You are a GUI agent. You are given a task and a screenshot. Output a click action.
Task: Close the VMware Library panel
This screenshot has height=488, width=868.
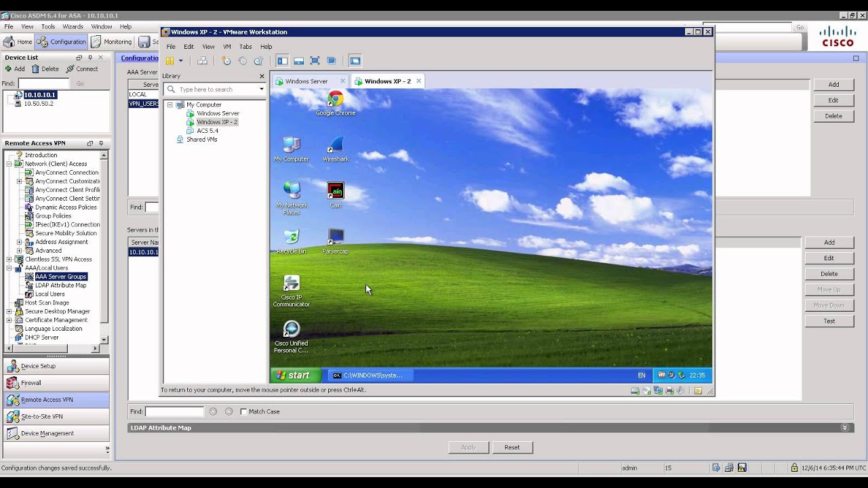coord(262,76)
